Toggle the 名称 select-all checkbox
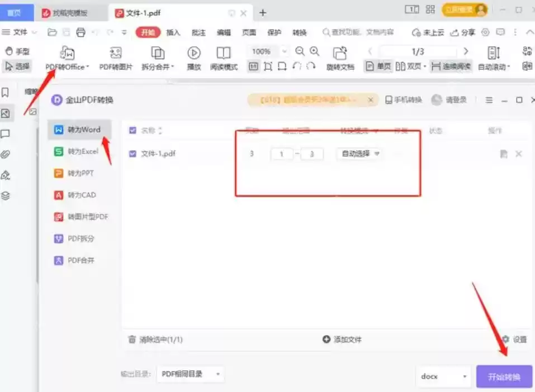This screenshot has height=392, width=535. coord(132,130)
